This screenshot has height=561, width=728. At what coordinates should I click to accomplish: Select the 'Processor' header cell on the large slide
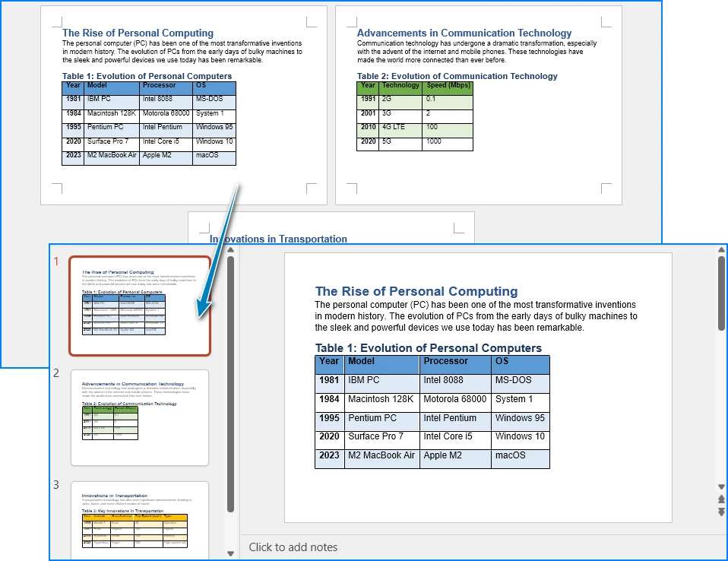[446, 362]
